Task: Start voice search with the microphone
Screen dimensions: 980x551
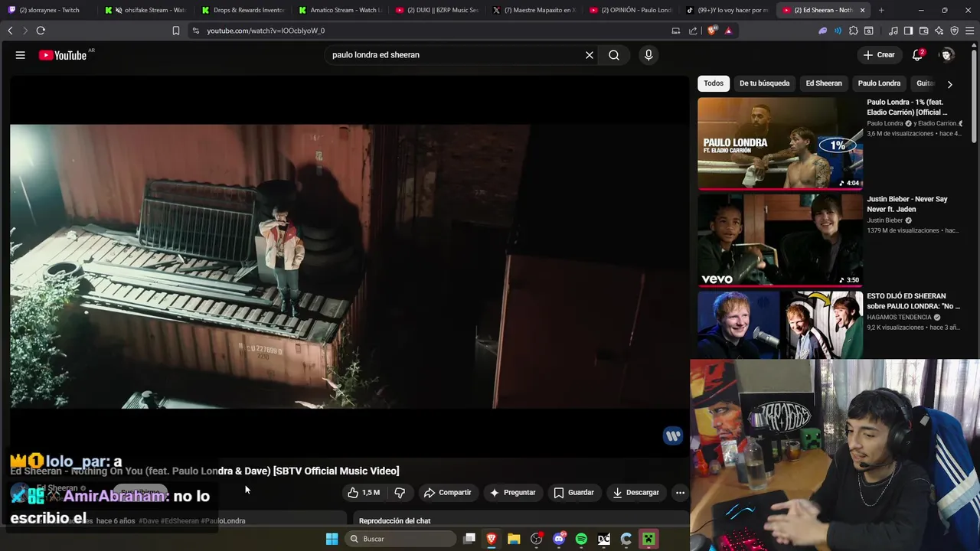Action: click(x=648, y=55)
